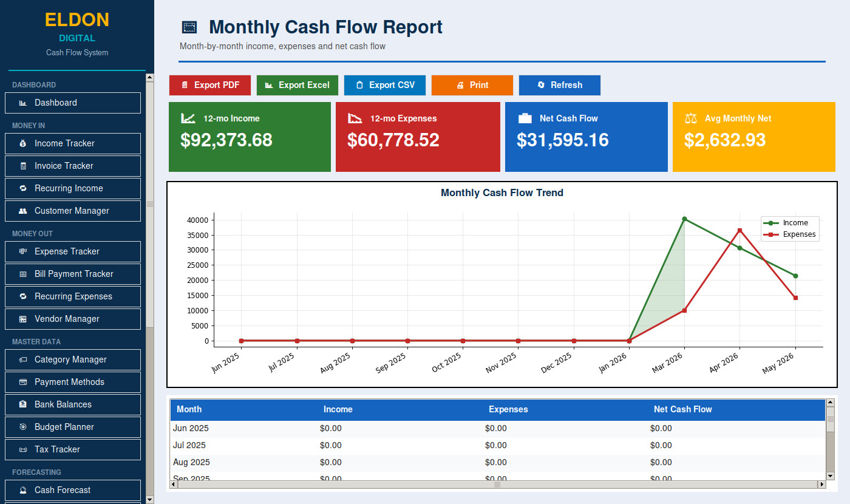Click the 12-mo Income summary card
This screenshot has width=850, height=504.
click(x=250, y=137)
